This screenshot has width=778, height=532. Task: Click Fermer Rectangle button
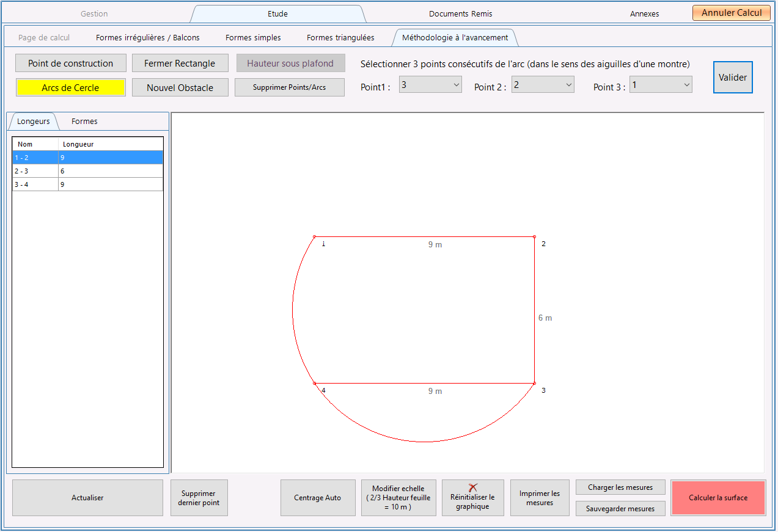tap(180, 63)
